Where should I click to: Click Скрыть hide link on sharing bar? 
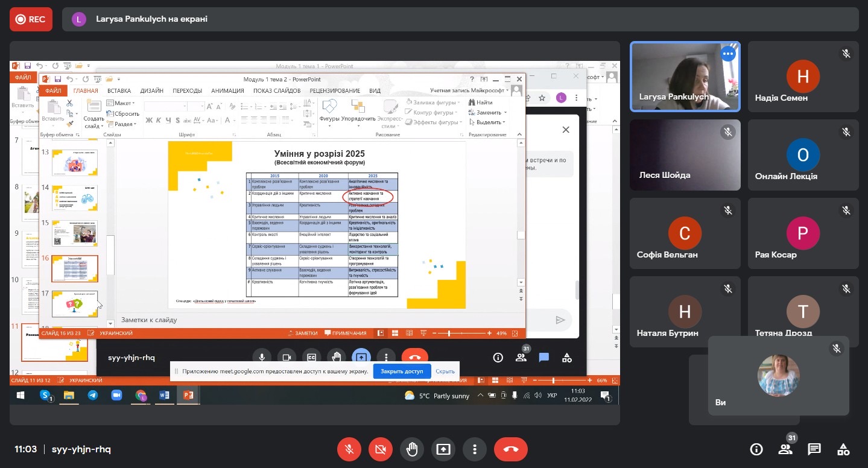tap(445, 372)
